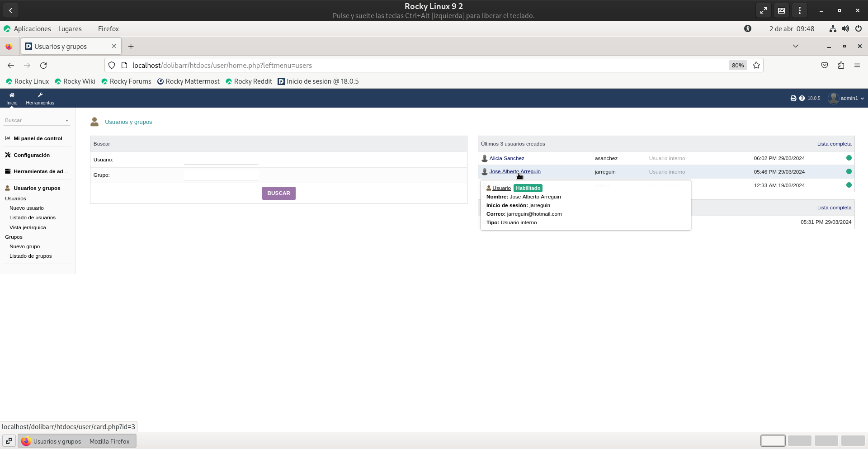Open the GNOME Aplicaciones menu
The width and height of the screenshot is (868, 449).
pos(32,29)
